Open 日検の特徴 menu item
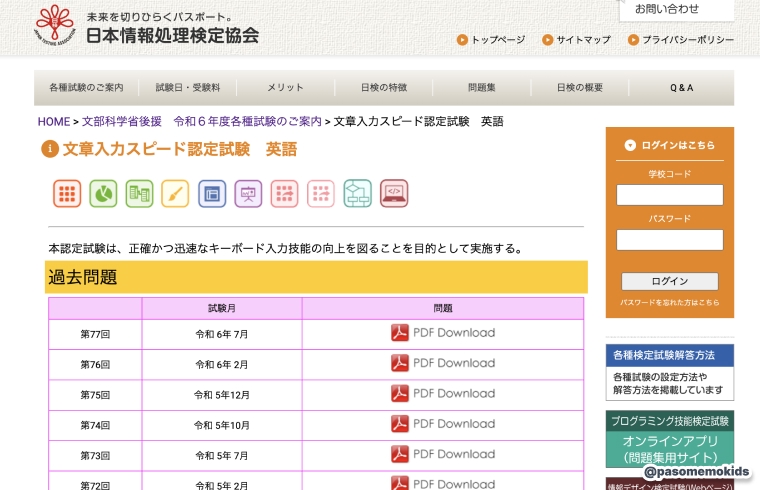 click(x=384, y=88)
